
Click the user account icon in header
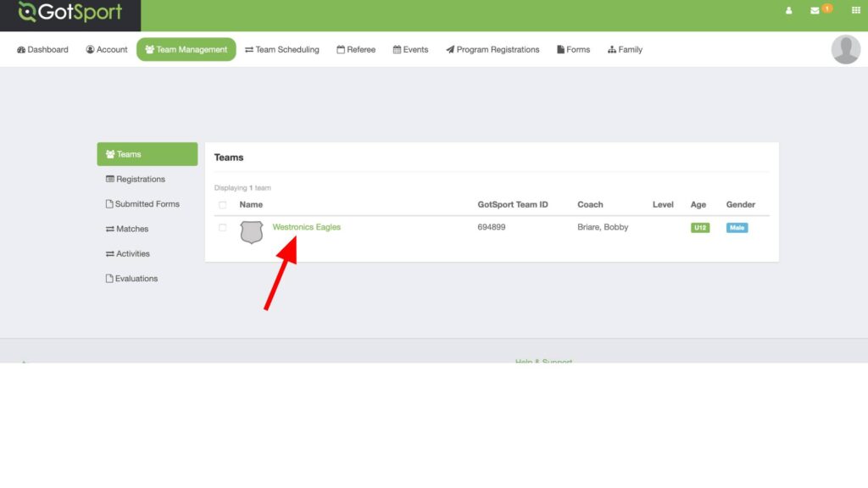tap(789, 11)
